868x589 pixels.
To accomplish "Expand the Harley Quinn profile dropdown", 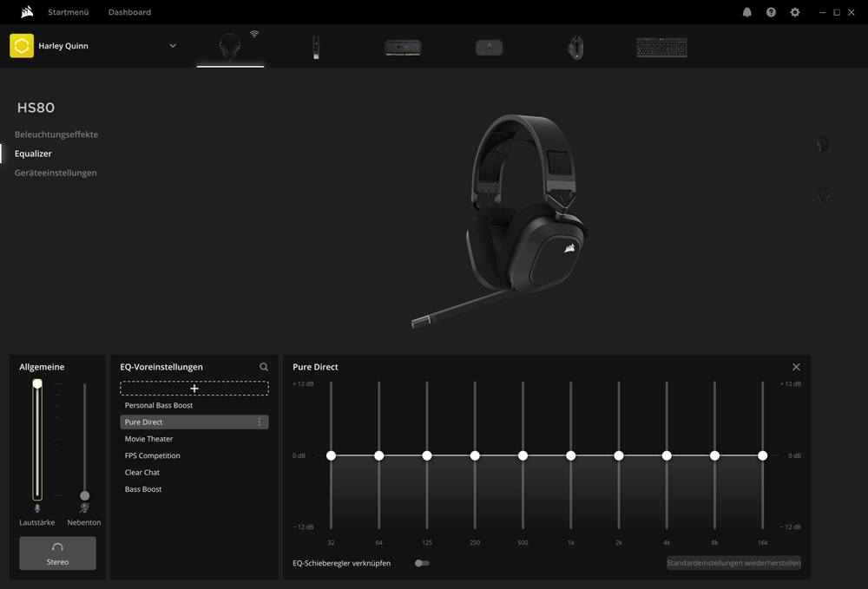I will (173, 46).
